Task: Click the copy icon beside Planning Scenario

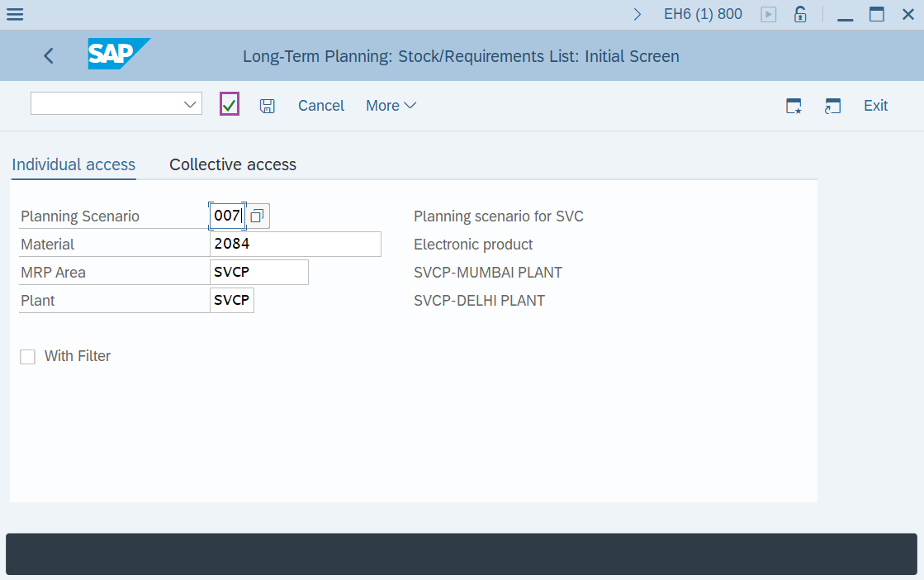Action: click(257, 215)
